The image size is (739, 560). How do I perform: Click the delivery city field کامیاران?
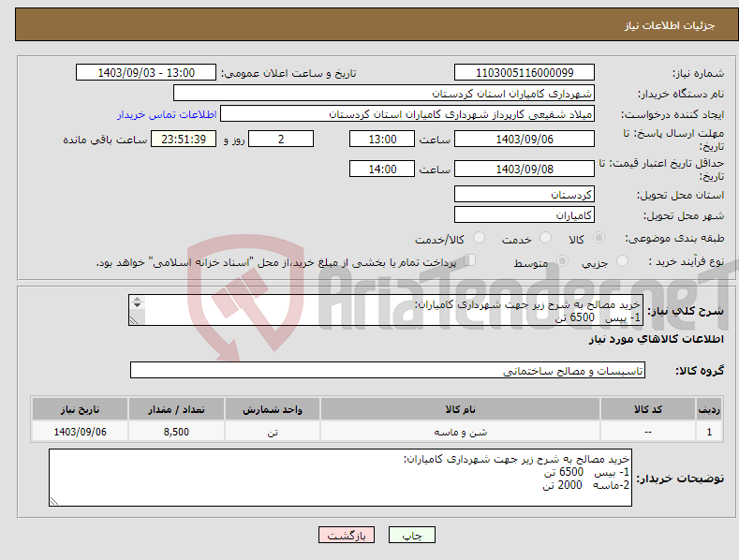tap(525, 215)
